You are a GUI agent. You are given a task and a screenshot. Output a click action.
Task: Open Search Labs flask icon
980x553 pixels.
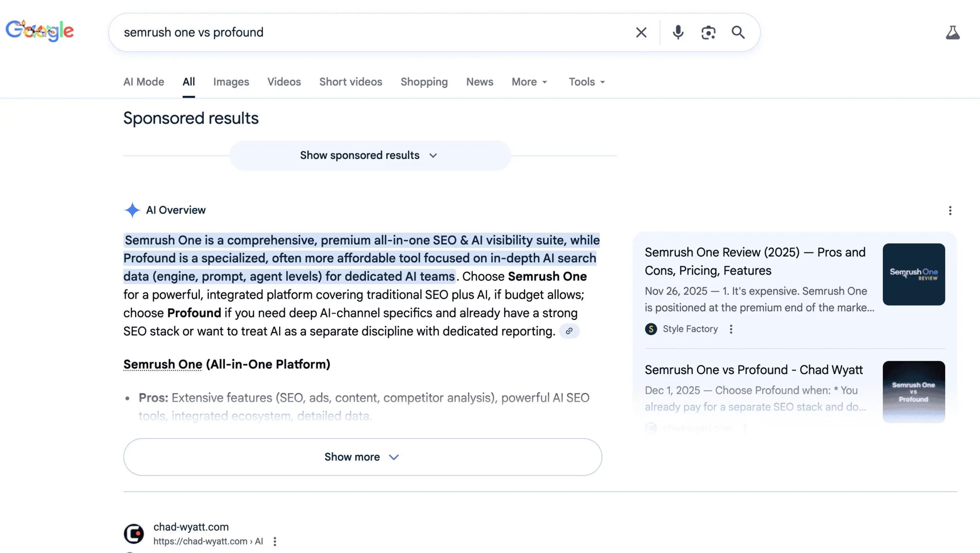coord(952,33)
